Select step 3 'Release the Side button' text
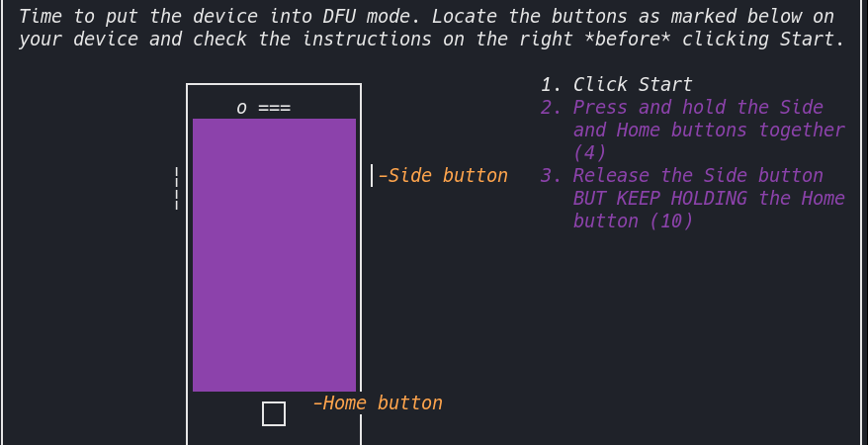 coord(698,175)
